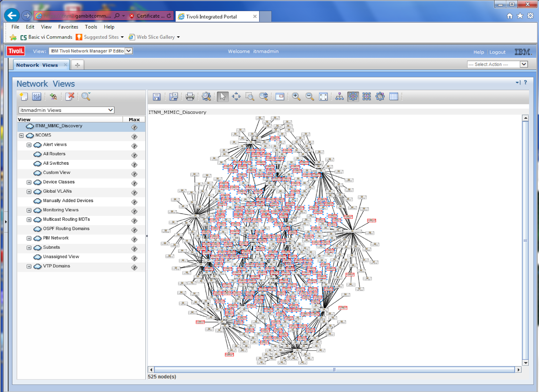Fit the topology map to the window

(324, 97)
